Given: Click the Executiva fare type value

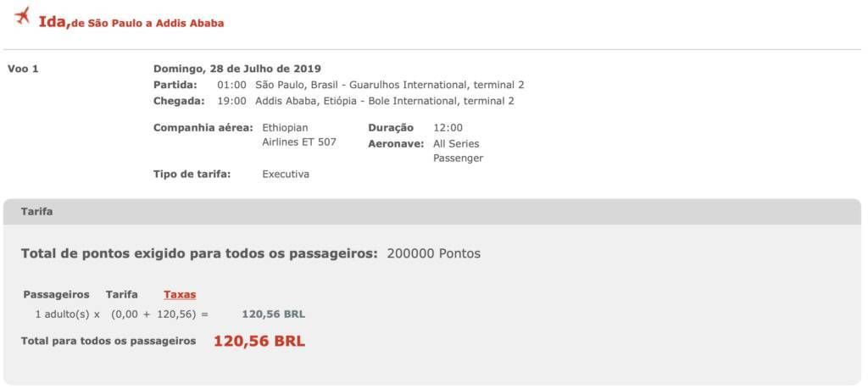Looking at the screenshot, I should coord(286,175).
